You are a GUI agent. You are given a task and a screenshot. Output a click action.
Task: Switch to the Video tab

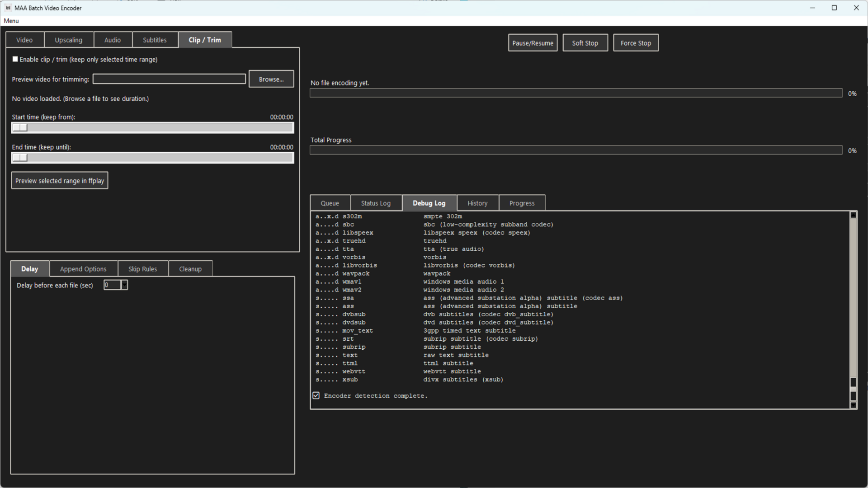[x=24, y=40]
